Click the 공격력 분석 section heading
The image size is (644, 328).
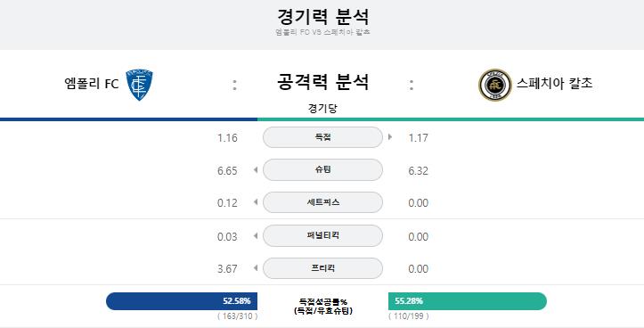point(322,82)
